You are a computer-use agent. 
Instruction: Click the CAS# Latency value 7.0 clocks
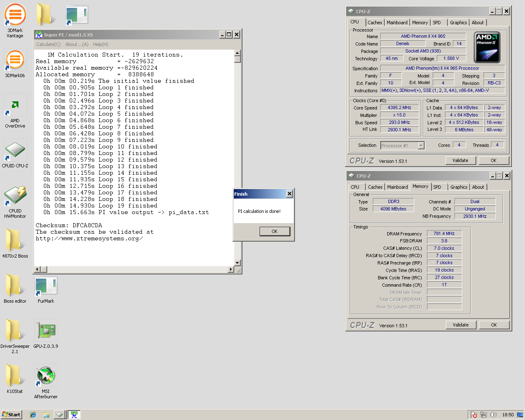coord(444,248)
